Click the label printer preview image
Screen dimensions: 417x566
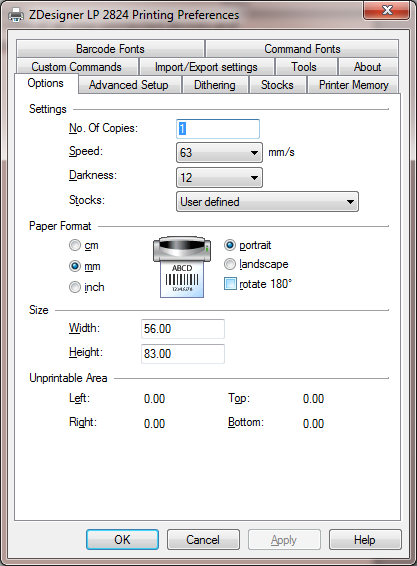click(x=182, y=267)
